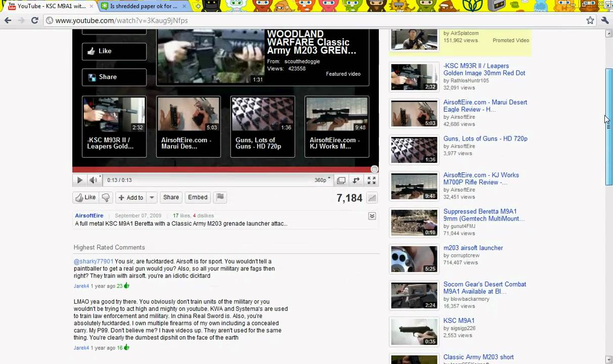The height and width of the screenshot is (364, 613).
Task: Open a new tab with the plus button
Action: (198, 6)
